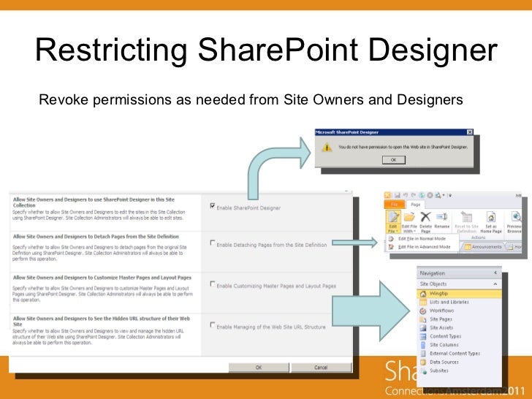Image resolution: width=532 pixels, height=399 pixels.
Task: Click the Lists and Libraries icon
Action: [x=423, y=302]
